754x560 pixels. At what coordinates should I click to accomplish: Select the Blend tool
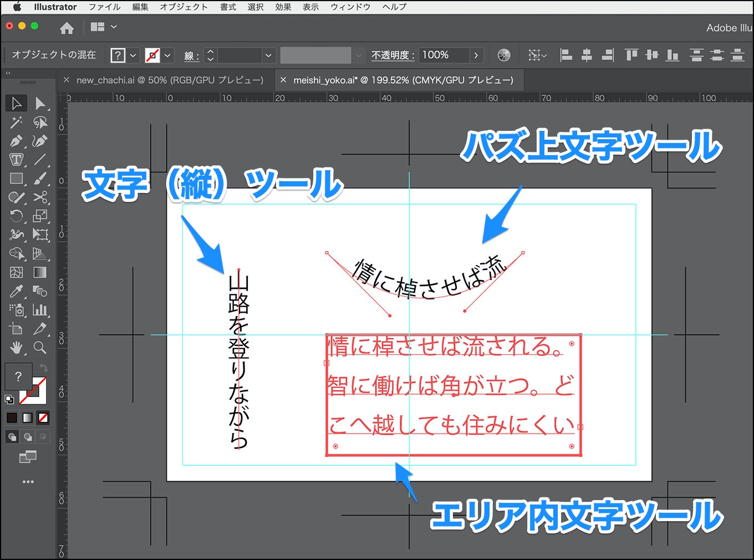click(40, 291)
